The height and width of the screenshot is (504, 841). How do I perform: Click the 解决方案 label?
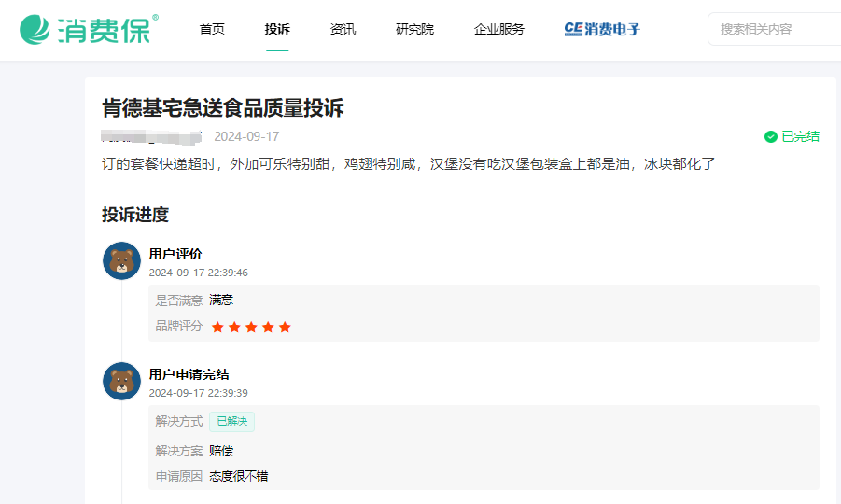(178, 451)
